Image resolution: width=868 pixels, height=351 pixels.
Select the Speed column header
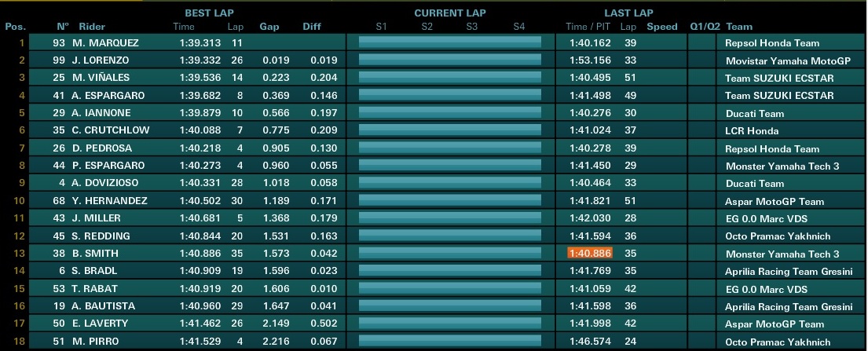point(662,27)
